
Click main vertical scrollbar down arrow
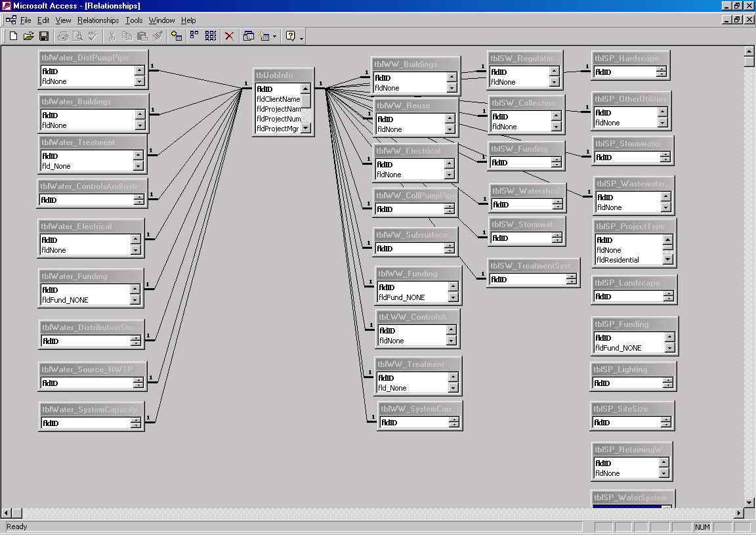click(x=749, y=503)
